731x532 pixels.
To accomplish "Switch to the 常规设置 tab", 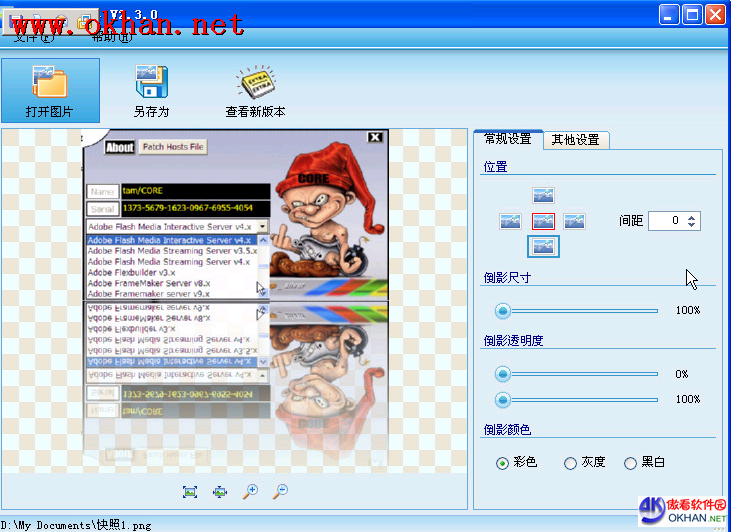I will point(508,139).
